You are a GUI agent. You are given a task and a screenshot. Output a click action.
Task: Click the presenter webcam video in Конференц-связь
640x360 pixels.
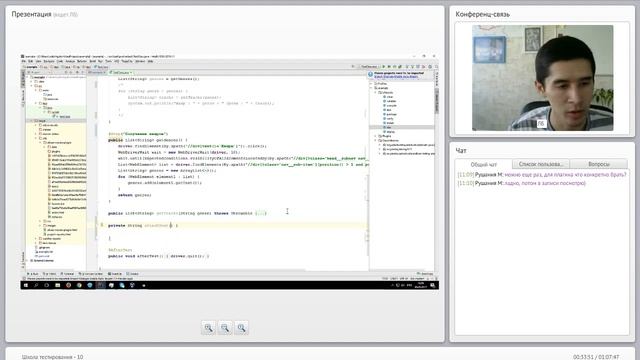click(x=542, y=78)
